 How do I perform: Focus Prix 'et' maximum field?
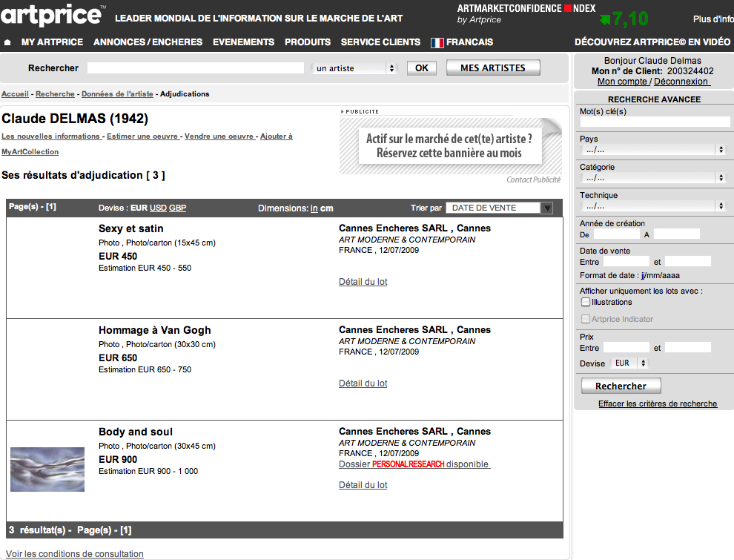click(x=687, y=347)
